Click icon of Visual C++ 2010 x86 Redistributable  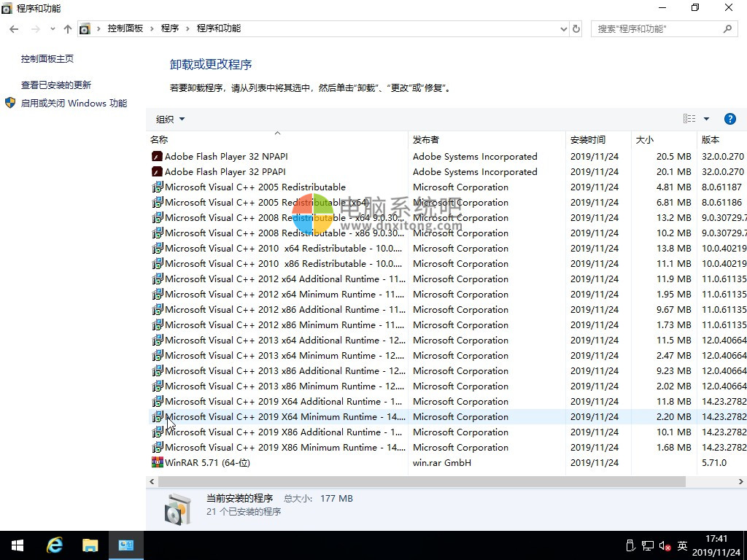[x=158, y=263]
